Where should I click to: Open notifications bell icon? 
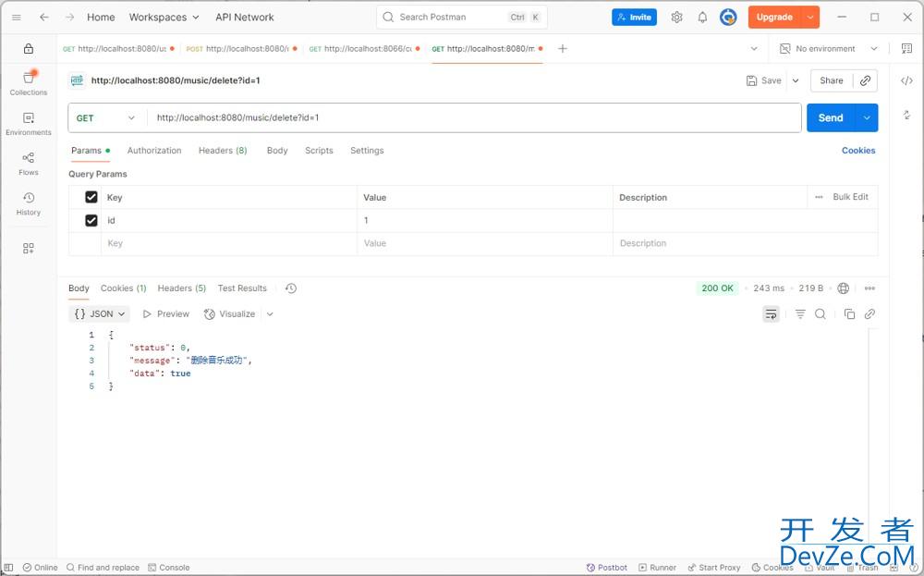pos(702,17)
